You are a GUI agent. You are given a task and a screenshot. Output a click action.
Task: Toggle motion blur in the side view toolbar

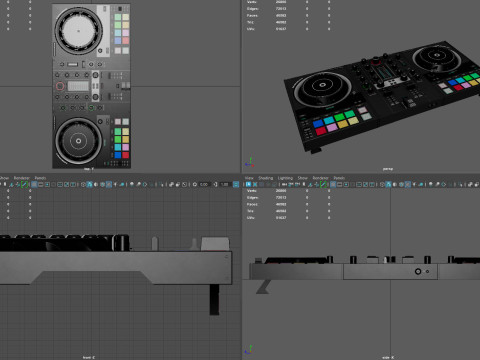(437, 184)
